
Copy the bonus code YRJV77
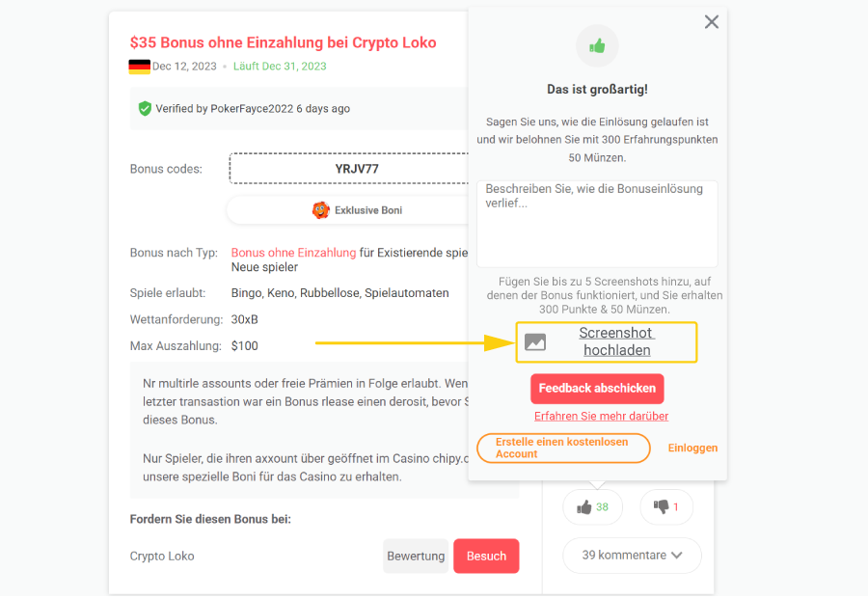pos(356,169)
